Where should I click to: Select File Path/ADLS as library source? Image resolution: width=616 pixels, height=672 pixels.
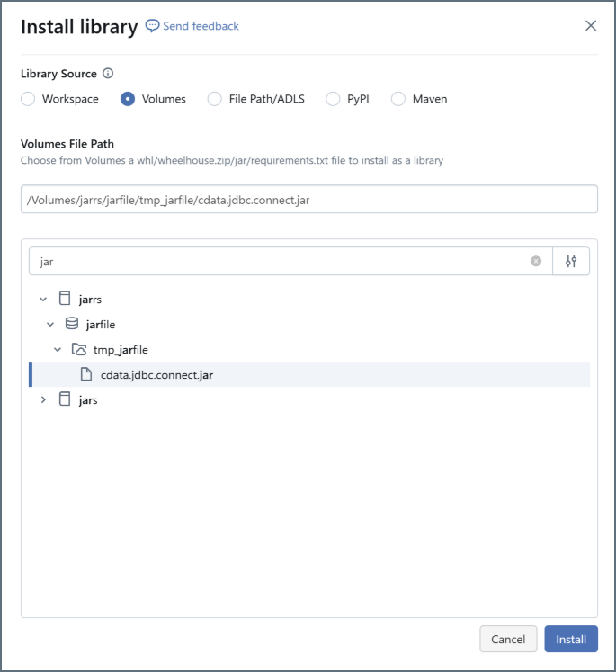pyautogui.click(x=215, y=99)
